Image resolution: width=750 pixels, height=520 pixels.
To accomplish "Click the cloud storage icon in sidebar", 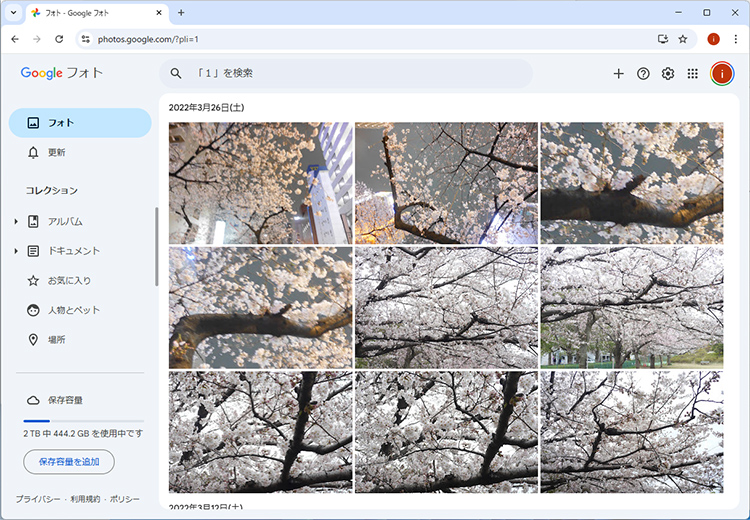I will (x=33, y=400).
